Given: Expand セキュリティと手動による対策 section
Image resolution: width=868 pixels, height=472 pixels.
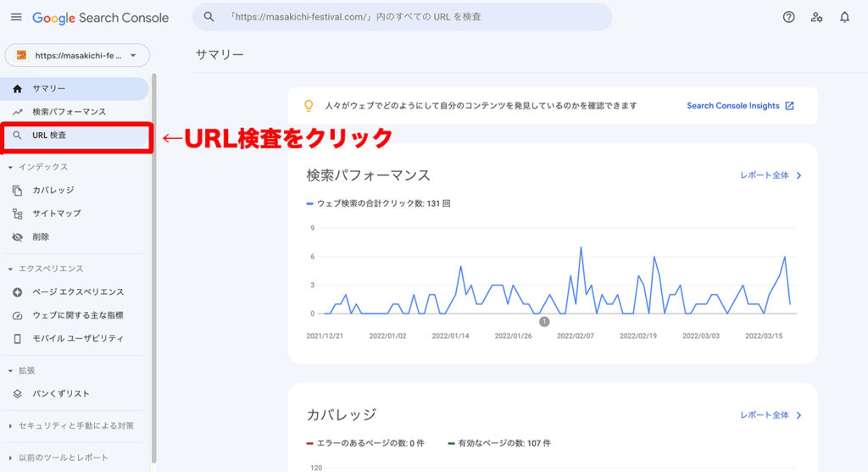Looking at the screenshot, I should (x=10, y=426).
